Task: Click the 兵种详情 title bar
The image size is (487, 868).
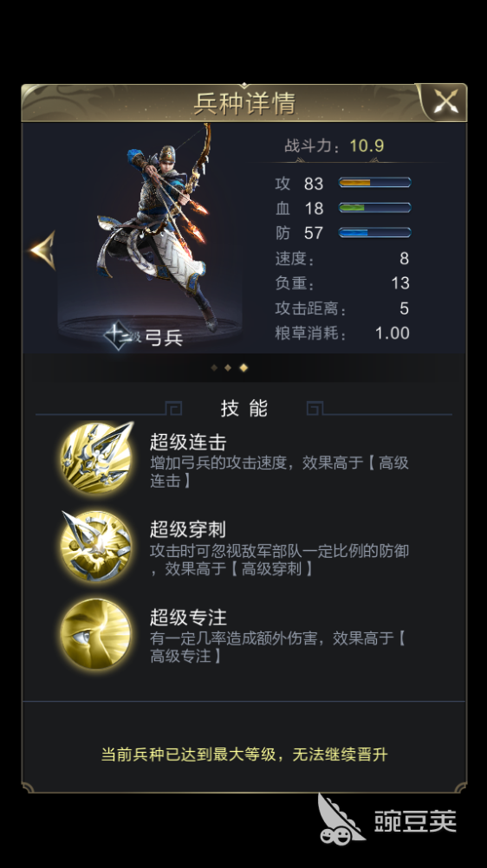Action: (x=244, y=103)
